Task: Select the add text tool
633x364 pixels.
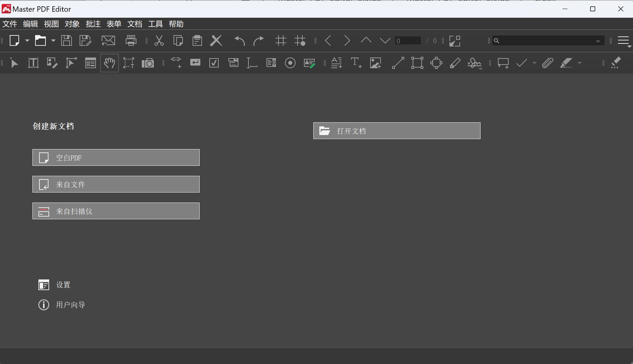Action: click(356, 63)
